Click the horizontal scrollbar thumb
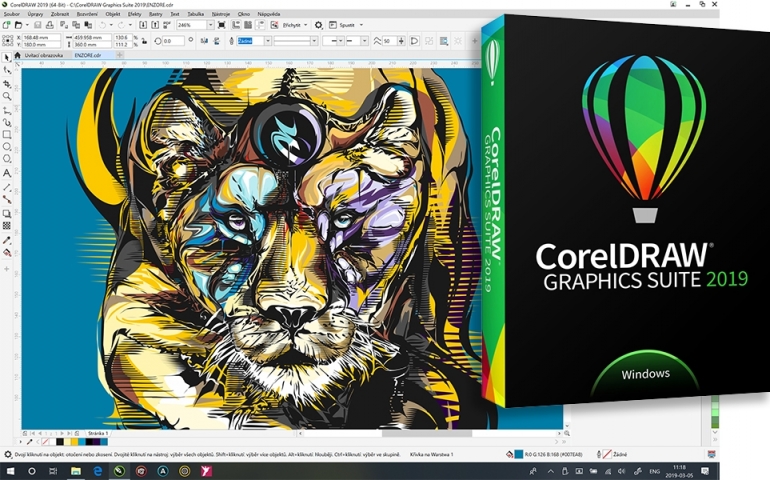This screenshot has width=770, height=480. [427, 433]
